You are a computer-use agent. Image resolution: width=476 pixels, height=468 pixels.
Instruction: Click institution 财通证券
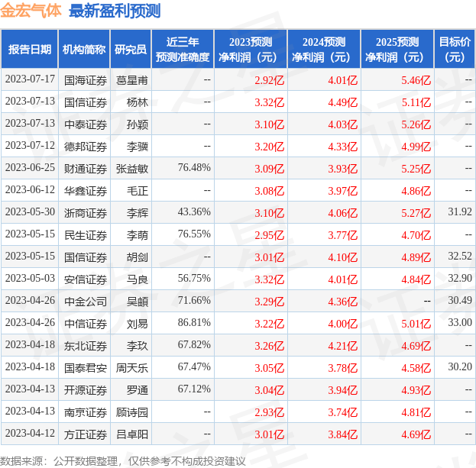86,169
